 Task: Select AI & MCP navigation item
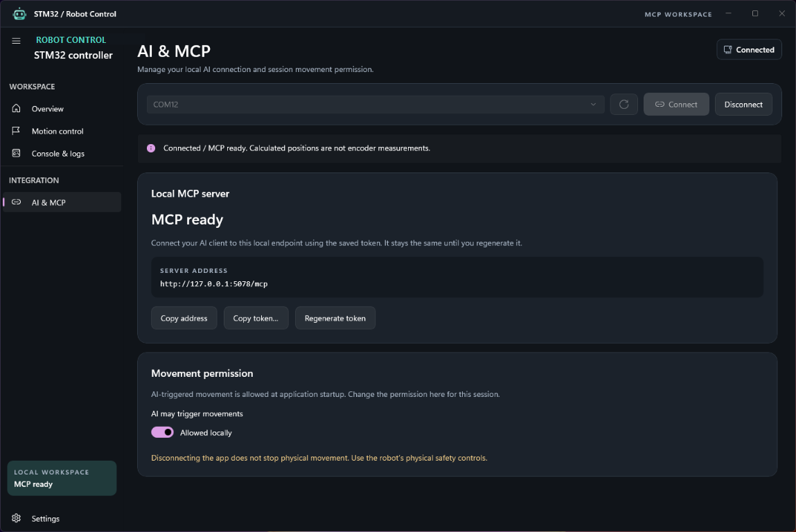point(62,202)
